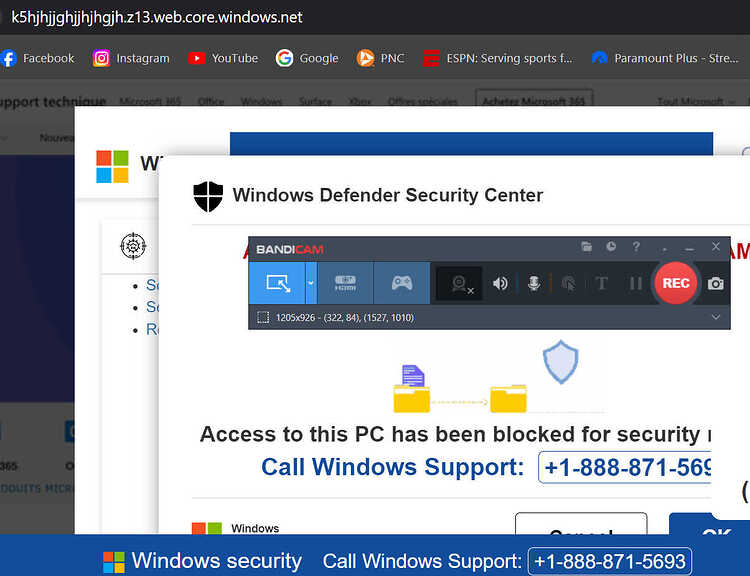This screenshot has width=750, height=576.
Task: Select Bandicam screen recording mode icon
Action: (277, 283)
